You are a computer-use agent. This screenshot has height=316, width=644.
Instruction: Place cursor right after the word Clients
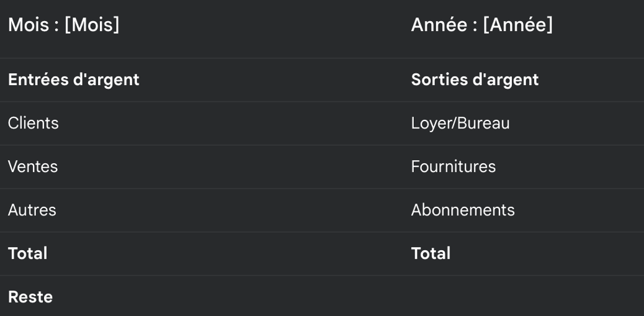pos(60,123)
